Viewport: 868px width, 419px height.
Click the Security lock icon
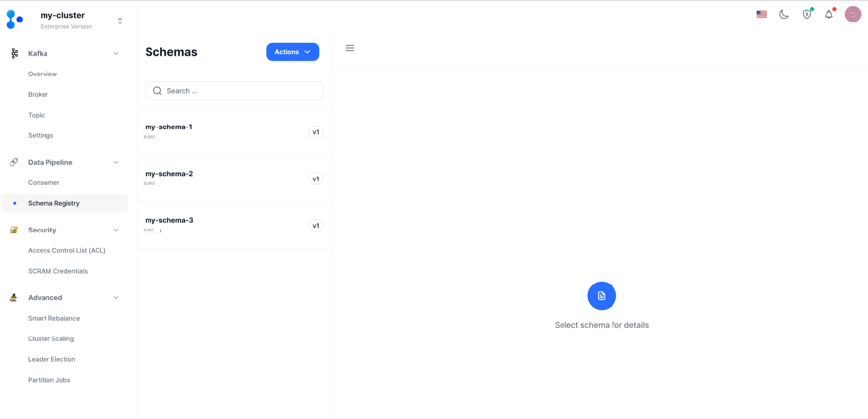14,230
